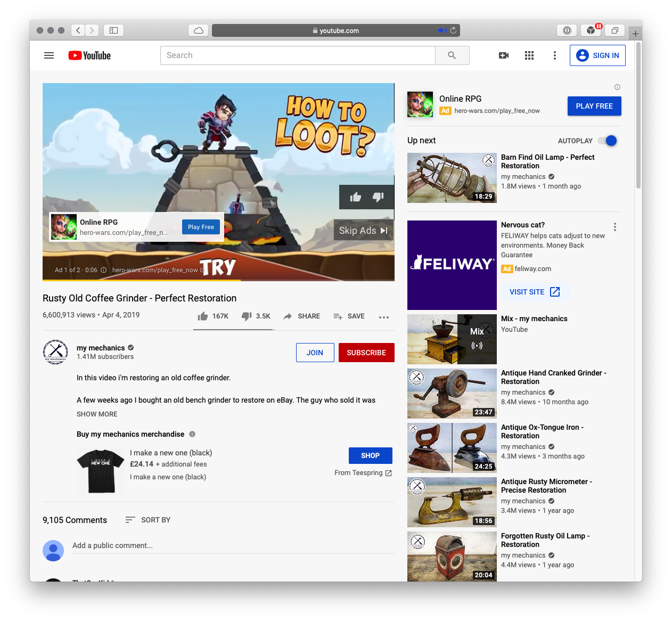
Task: Toggle Safari sidebar button
Action: pyautogui.click(x=113, y=30)
